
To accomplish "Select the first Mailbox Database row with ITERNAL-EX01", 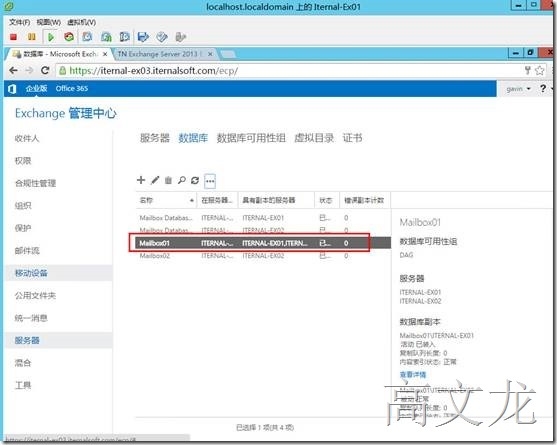I will [x=263, y=218].
